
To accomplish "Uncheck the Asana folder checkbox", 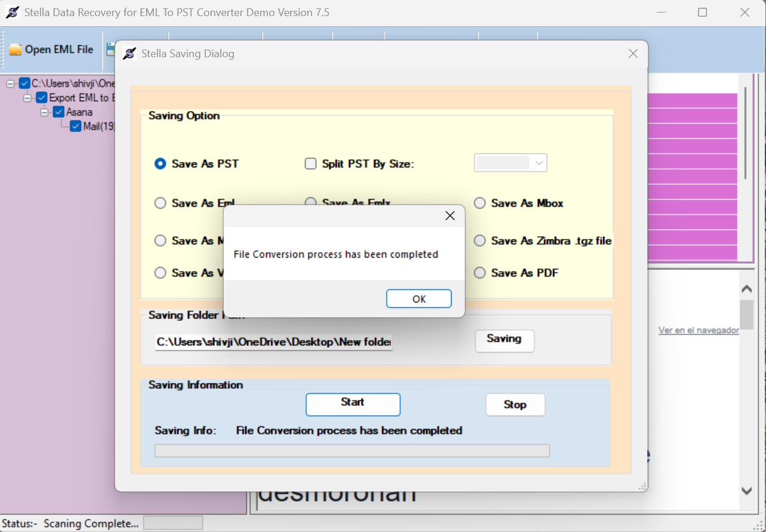I will pyautogui.click(x=58, y=112).
